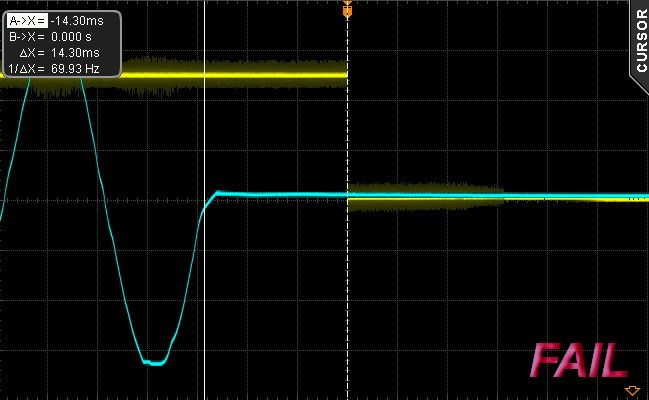Select the B->X cursor label
This screenshot has height=400, width=649.
pos(27,36)
